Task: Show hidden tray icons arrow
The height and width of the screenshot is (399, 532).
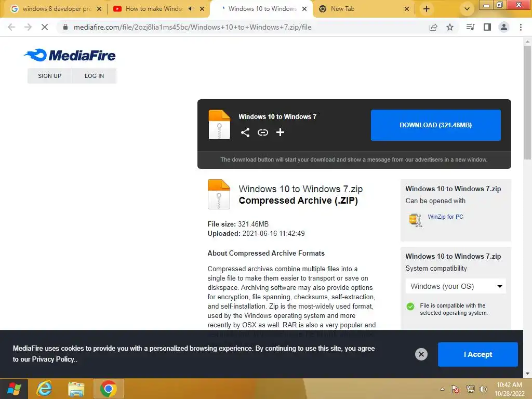Action: pyautogui.click(x=442, y=389)
